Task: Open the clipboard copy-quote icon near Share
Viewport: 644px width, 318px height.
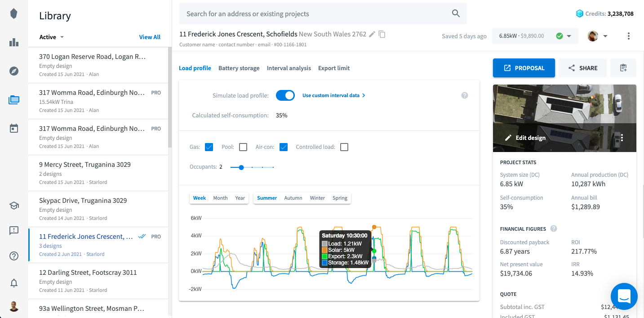Action: pyautogui.click(x=623, y=67)
